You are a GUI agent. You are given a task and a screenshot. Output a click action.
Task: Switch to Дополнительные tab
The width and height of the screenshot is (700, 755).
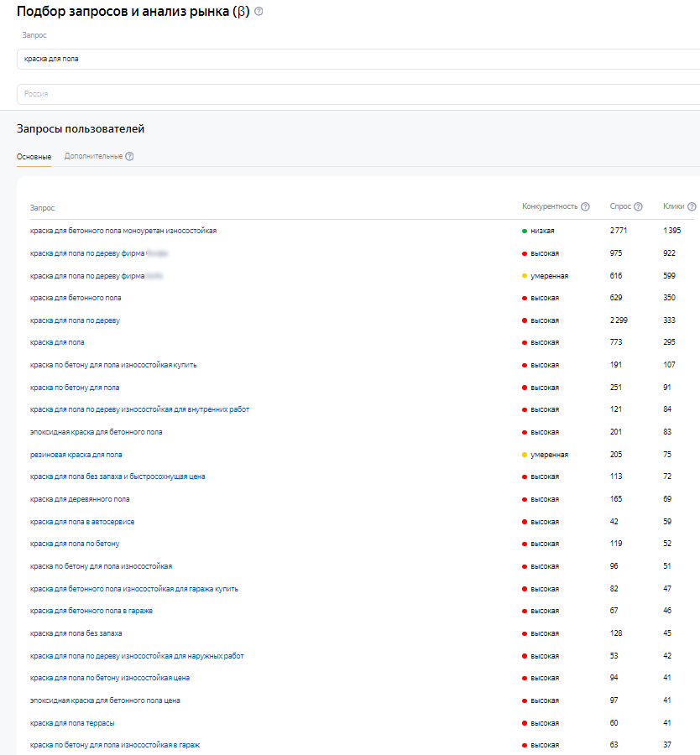[93, 157]
